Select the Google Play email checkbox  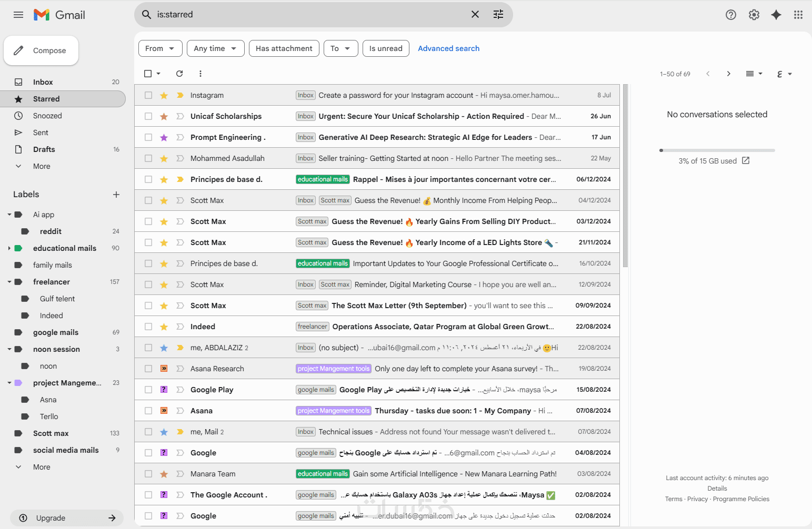pos(148,390)
